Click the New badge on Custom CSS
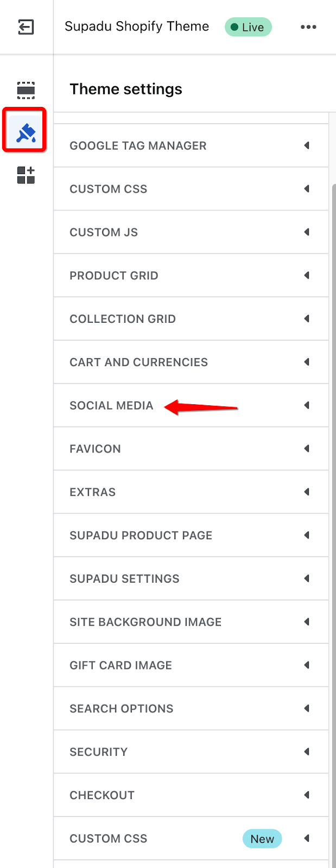Viewport: 336px width, 868px height. tap(262, 839)
